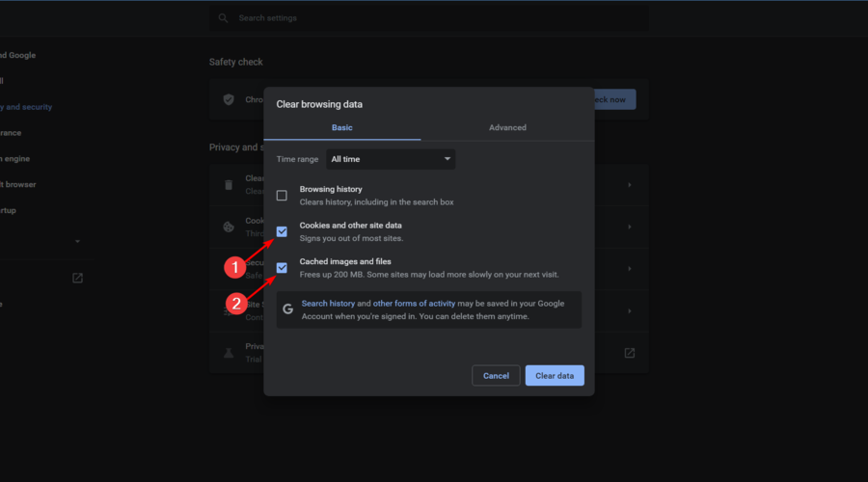The height and width of the screenshot is (482, 868).
Task: Select Appearance in the sidebar
Action: (11, 133)
